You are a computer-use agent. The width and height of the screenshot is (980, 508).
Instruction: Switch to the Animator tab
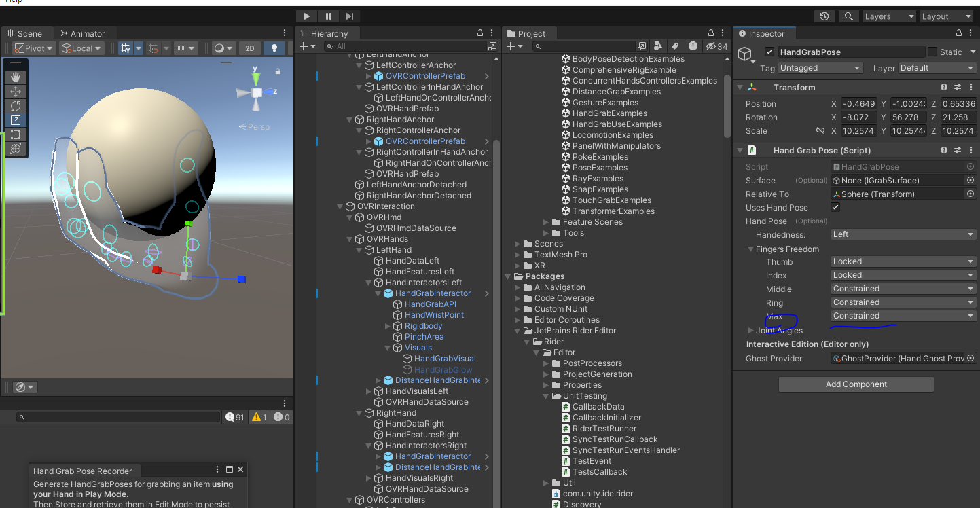[82, 33]
